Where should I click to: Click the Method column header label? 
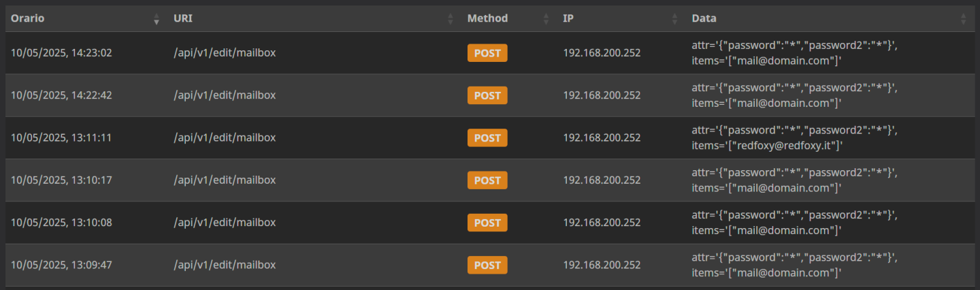click(487, 18)
